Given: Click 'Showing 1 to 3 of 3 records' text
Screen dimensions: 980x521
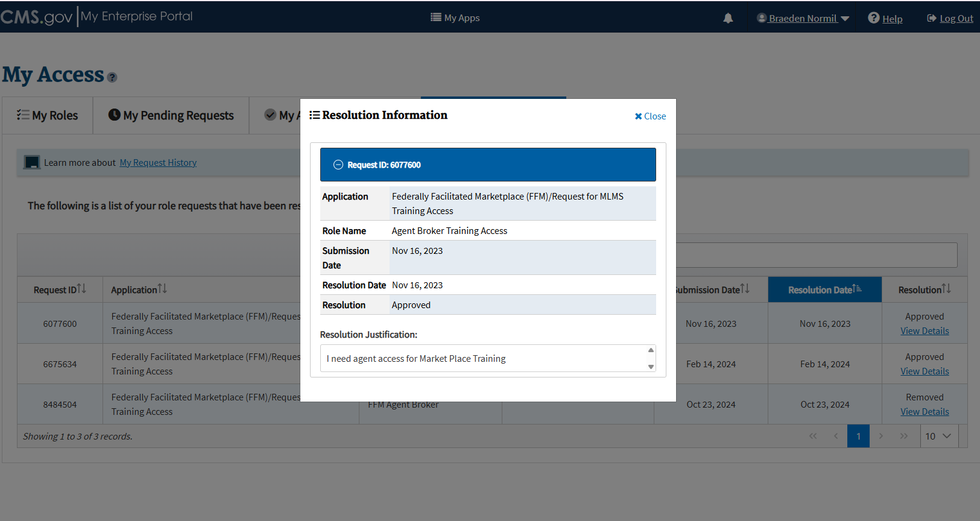Looking at the screenshot, I should click(x=78, y=437).
